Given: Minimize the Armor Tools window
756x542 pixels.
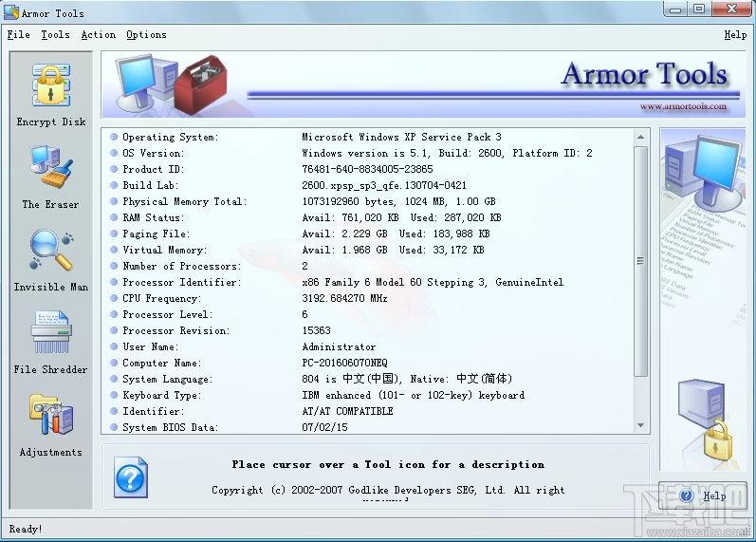Looking at the screenshot, I should 676,9.
